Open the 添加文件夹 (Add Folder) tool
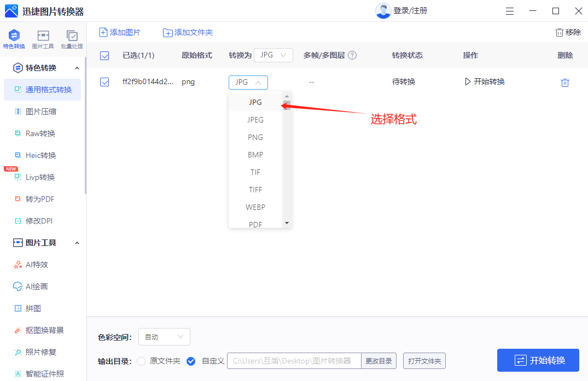The height and width of the screenshot is (381, 588). pos(188,32)
